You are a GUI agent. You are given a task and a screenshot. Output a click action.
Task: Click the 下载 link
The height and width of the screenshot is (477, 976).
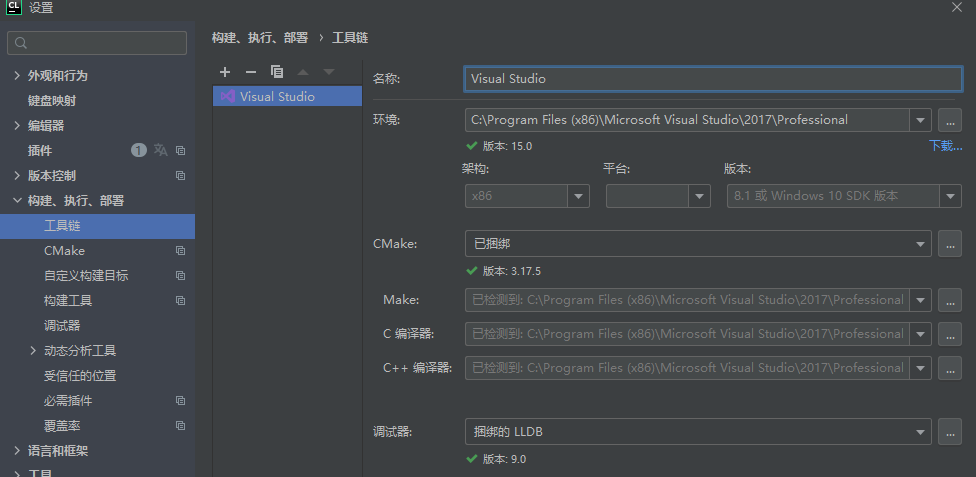[x=946, y=146]
